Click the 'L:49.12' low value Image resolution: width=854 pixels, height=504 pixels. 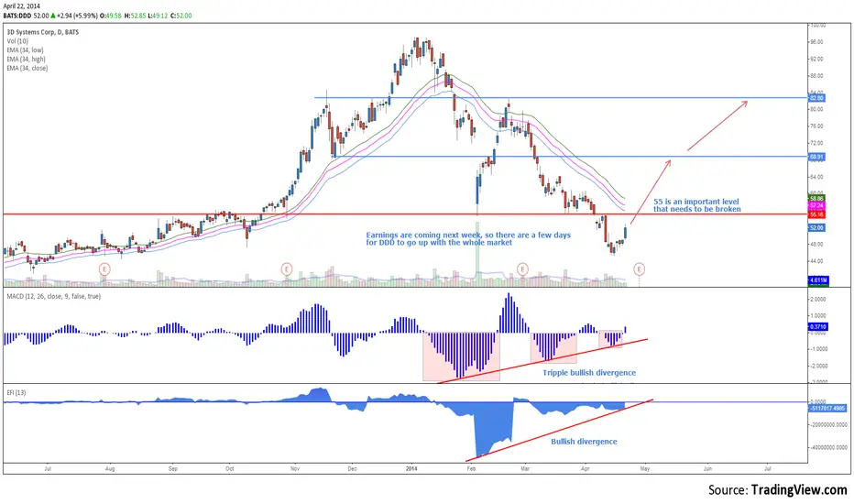coord(158,16)
